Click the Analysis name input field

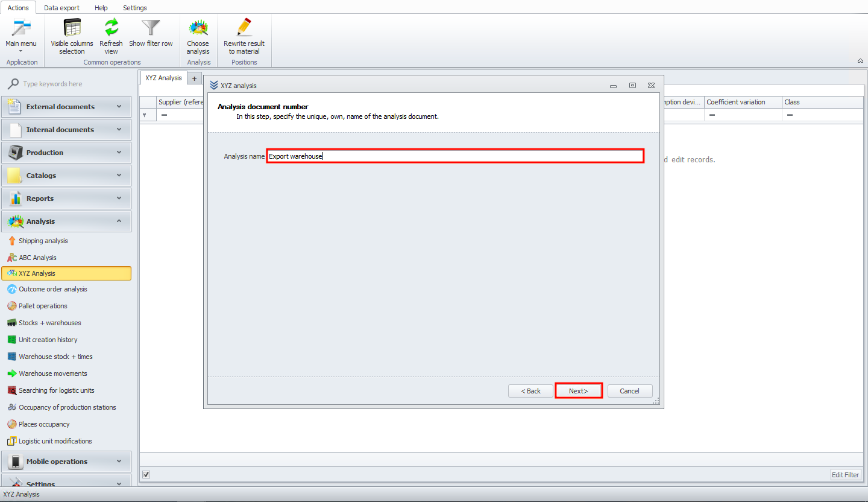455,156
